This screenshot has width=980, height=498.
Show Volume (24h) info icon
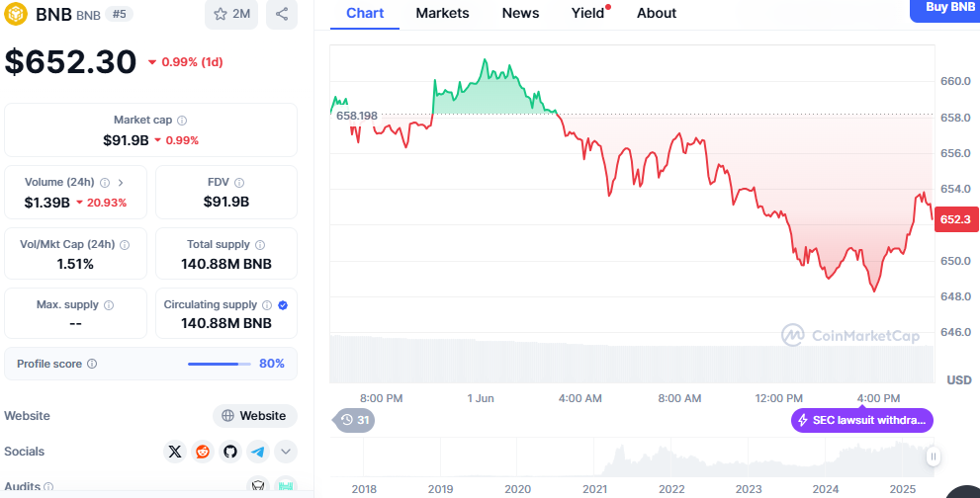[x=105, y=183]
